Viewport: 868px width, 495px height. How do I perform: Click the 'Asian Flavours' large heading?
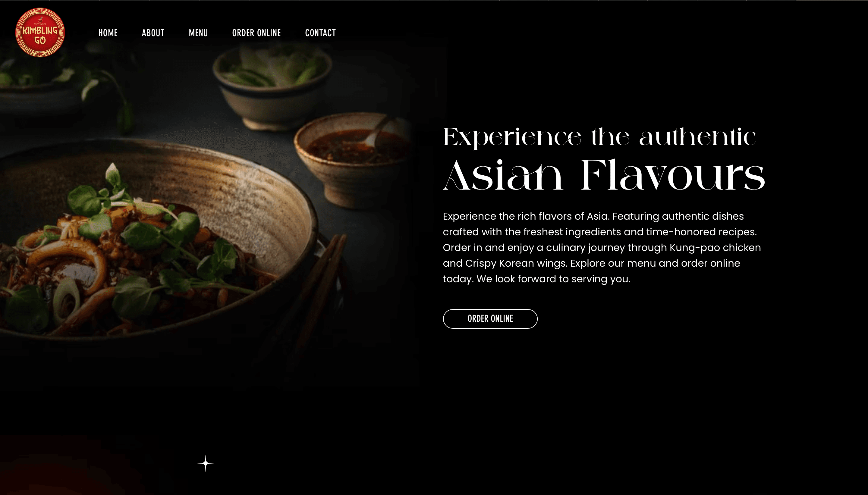604,175
